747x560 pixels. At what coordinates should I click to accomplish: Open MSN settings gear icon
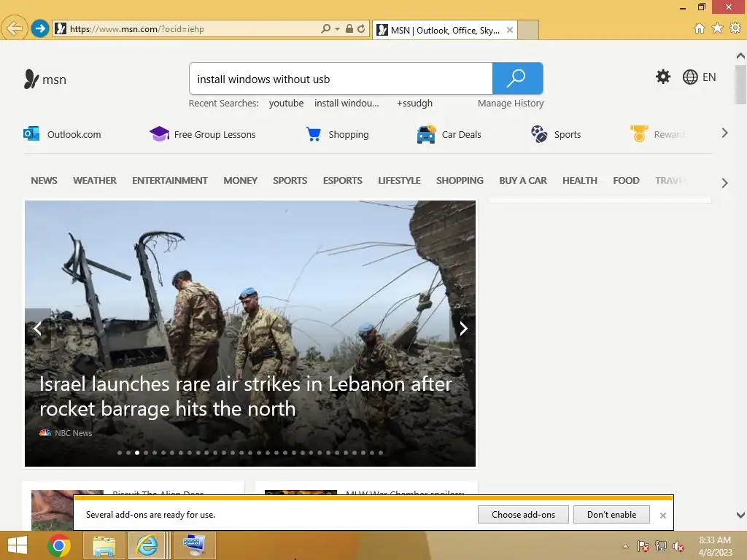[x=662, y=77]
